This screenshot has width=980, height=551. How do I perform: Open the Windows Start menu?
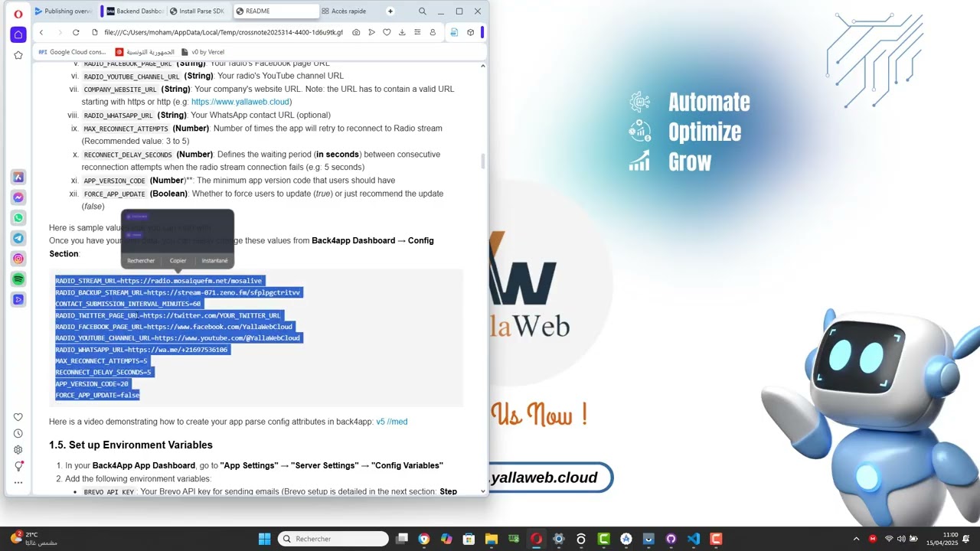pyautogui.click(x=264, y=539)
